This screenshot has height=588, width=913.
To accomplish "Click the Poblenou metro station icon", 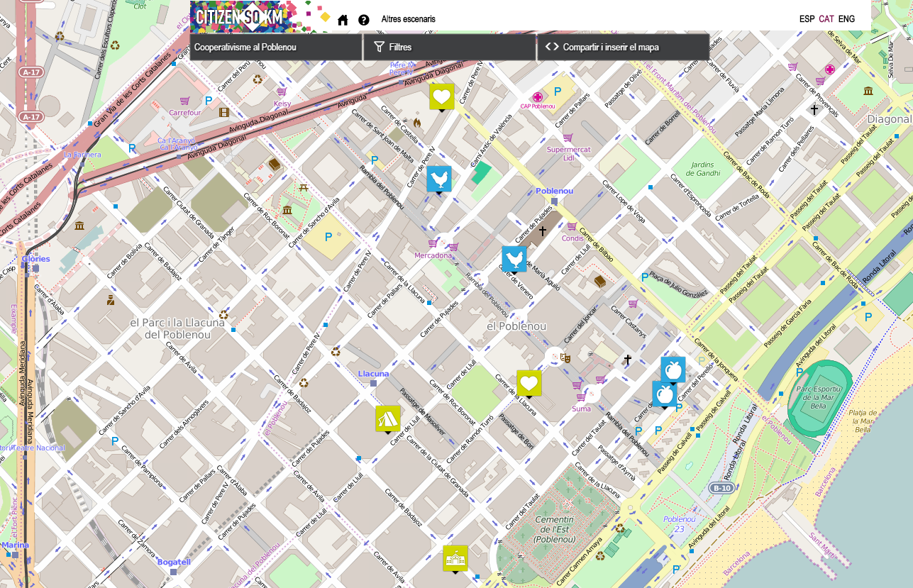I will 554,201.
